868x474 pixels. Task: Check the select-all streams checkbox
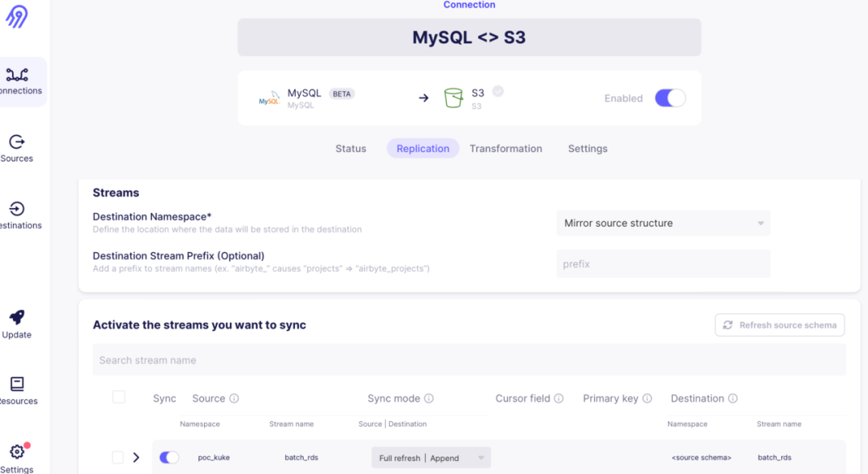click(x=118, y=397)
